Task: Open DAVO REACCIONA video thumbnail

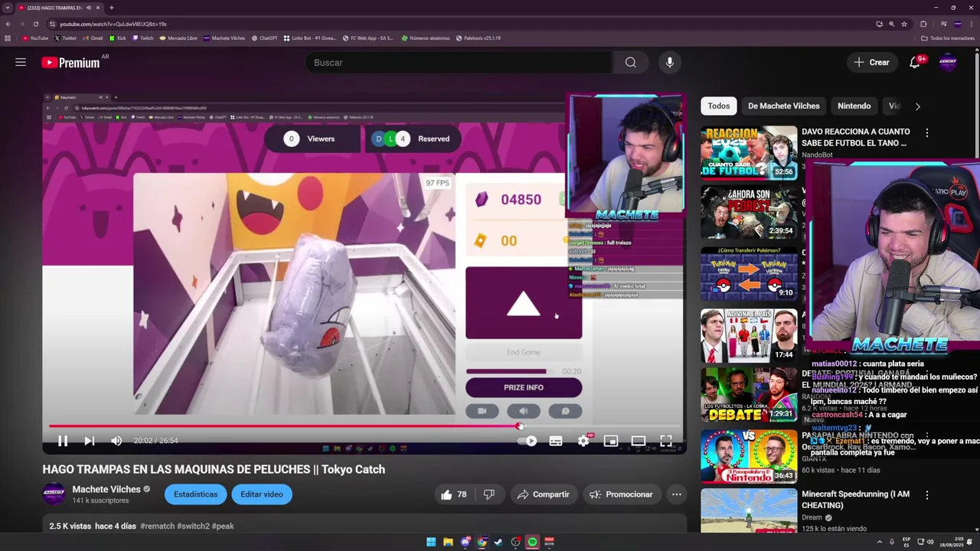Action: click(749, 153)
